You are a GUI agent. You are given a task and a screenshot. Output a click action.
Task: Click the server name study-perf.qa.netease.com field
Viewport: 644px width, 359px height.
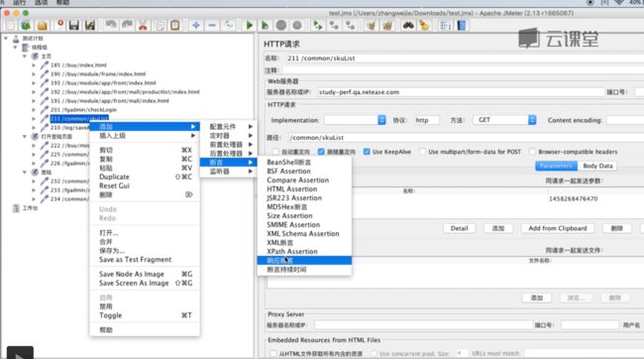coord(461,92)
